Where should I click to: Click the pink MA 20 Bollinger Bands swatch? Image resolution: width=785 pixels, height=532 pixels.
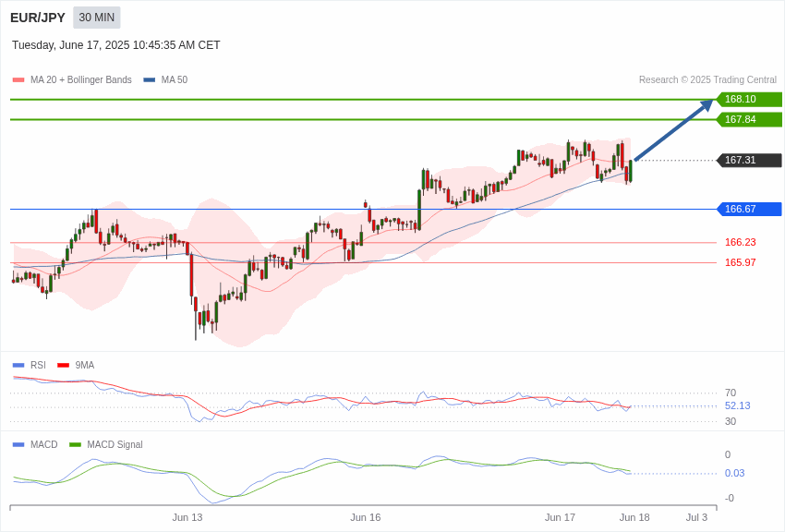pyautogui.click(x=18, y=80)
